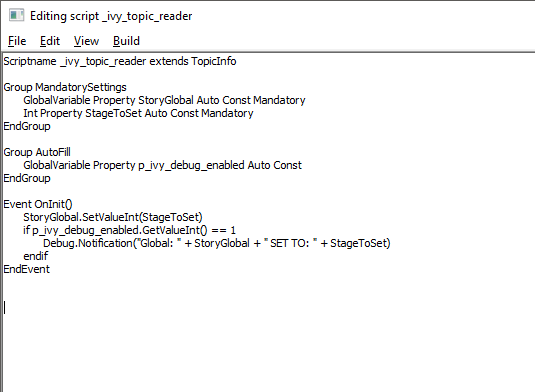Open the Edit menu
Screen dimensions: 535x392
tap(50, 41)
